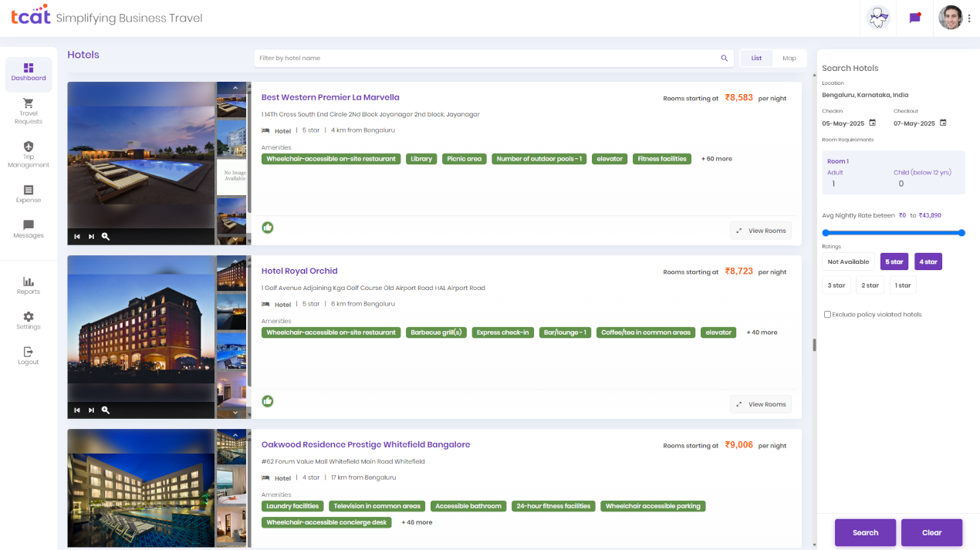Open the Hotel Royal Orchid details link
This screenshot has width=980, height=550.
pyautogui.click(x=299, y=271)
